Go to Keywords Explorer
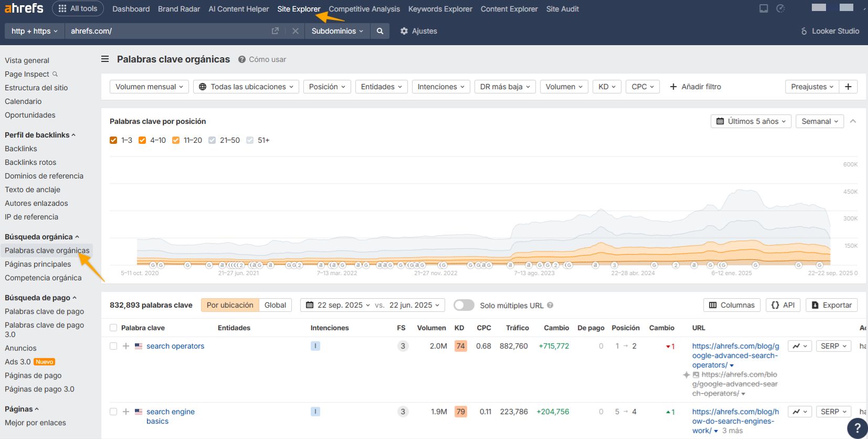Image resolution: width=868 pixels, height=439 pixels. tap(440, 9)
